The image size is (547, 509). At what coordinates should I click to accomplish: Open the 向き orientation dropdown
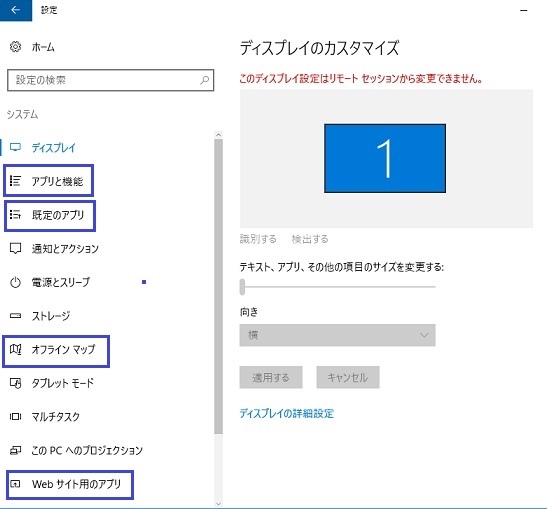(337, 335)
